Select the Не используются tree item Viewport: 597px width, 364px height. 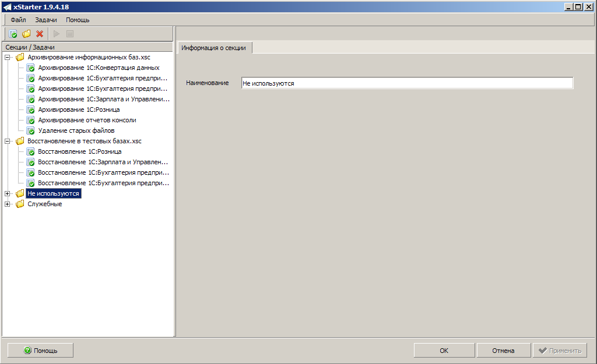[x=53, y=193]
